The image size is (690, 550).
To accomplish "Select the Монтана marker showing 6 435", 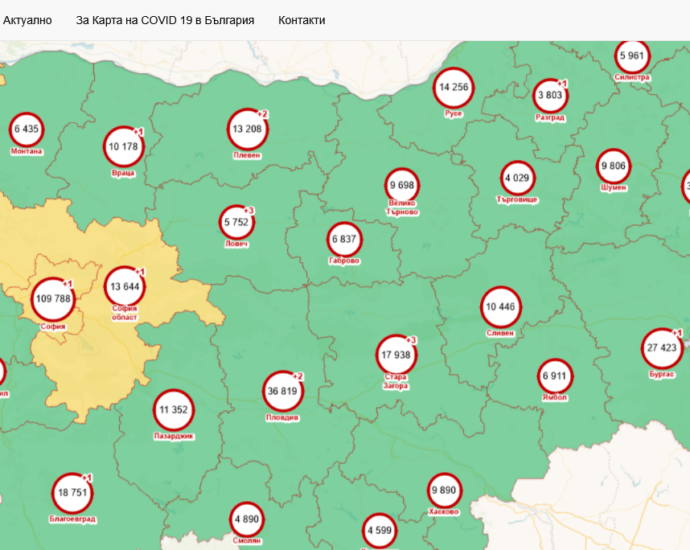I will (26, 129).
